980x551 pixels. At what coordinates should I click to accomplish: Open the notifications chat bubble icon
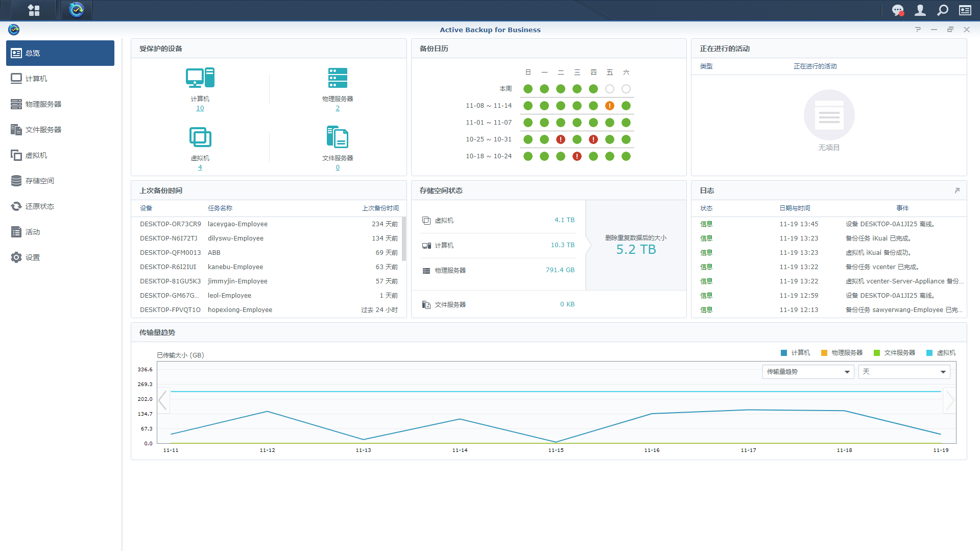click(x=897, y=10)
